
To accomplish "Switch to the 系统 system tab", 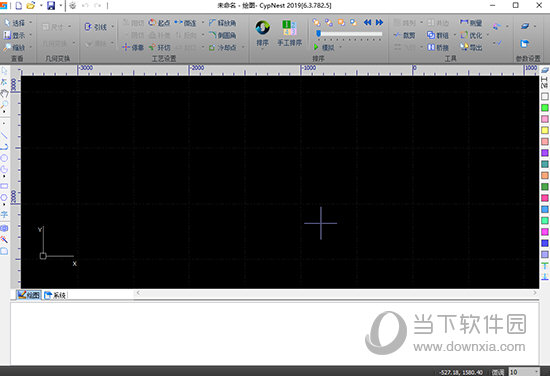I will [x=55, y=295].
